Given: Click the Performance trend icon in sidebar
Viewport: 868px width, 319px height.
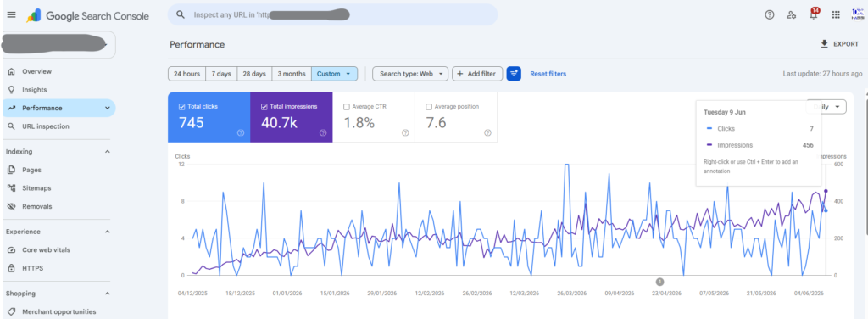Looking at the screenshot, I should tap(11, 108).
